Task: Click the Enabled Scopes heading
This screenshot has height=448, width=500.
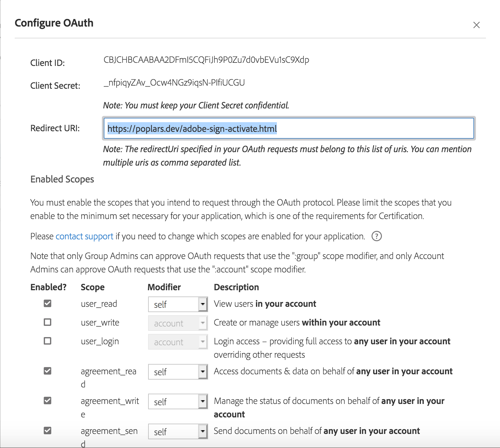Action: (62, 179)
